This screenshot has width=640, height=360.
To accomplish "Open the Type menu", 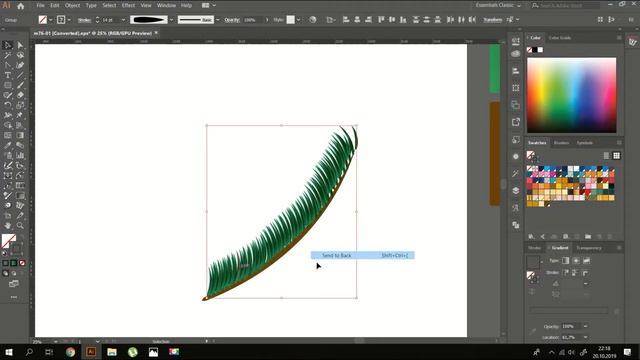I will (91, 6).
